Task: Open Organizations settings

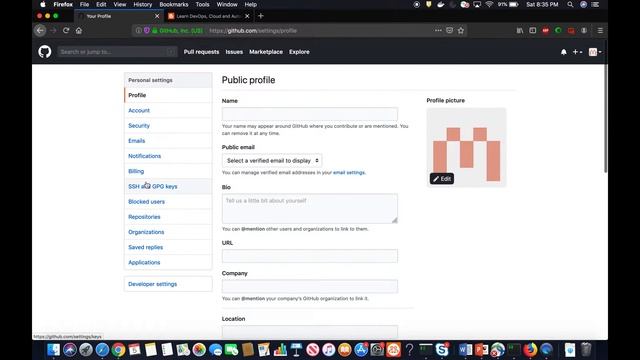Action: (168, 232)
